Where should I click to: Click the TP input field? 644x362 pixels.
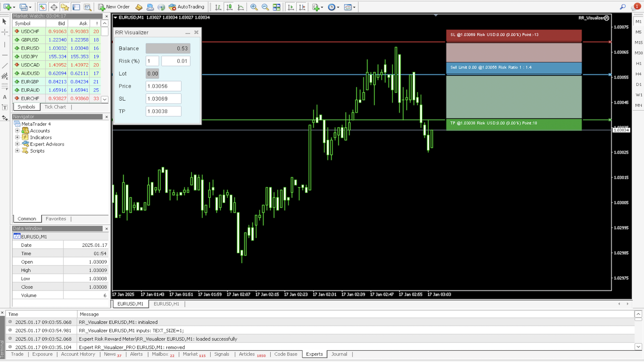pyautogui.click(x=163, y=111)
